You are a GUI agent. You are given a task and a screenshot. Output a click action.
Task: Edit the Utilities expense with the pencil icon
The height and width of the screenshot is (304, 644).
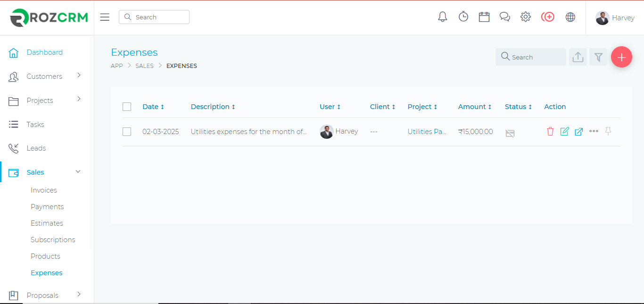(x=564, y=132)
